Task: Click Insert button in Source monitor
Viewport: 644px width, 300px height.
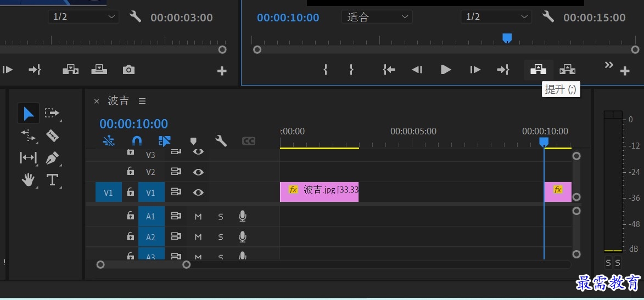Action: click(71, 70)
